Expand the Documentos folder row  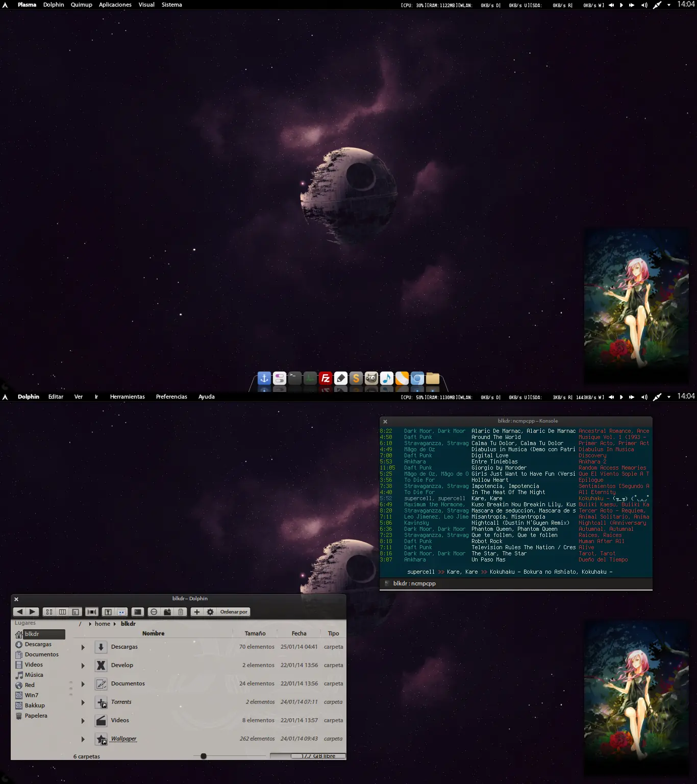click(83, 684)
